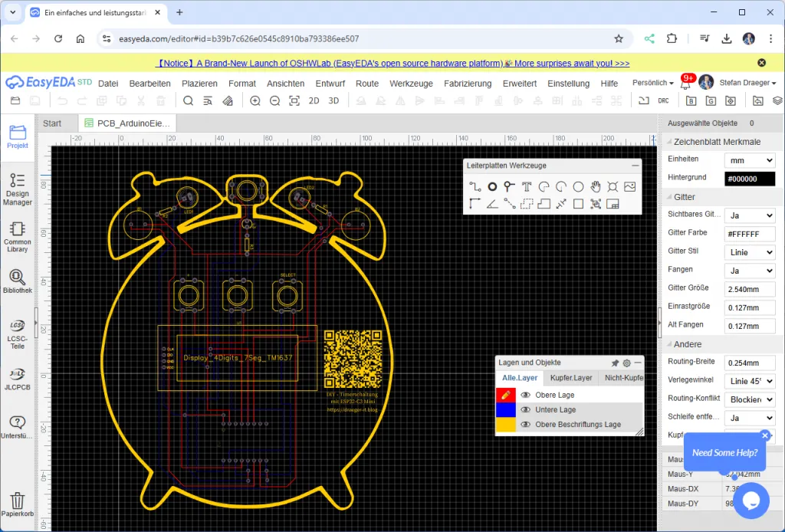Hide the Obere Beschriftungs Lage layer
Screen dimensions: 785x532
coord(526,424)
